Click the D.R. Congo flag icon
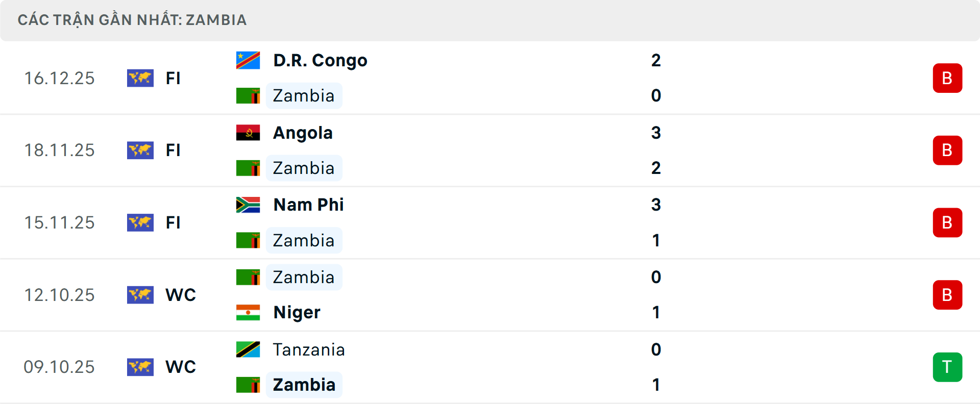This screenshot has width=980, height=404. 248,60
